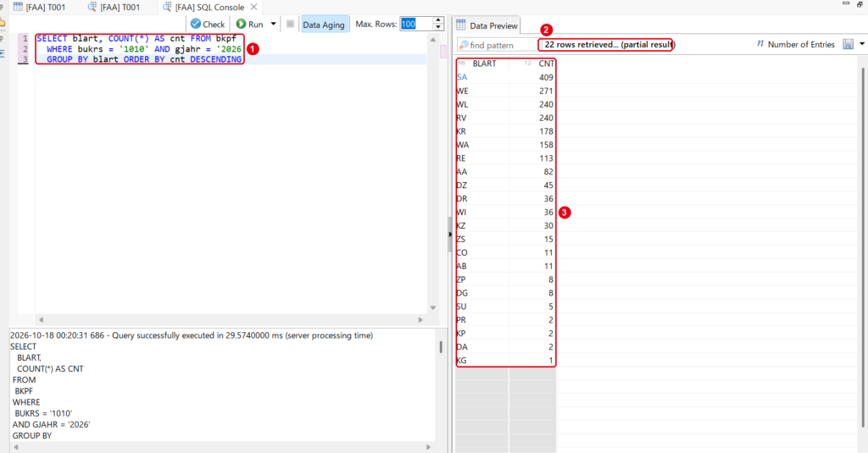
Task: Select the KP document type cell
Action: (x=482, y=334)
